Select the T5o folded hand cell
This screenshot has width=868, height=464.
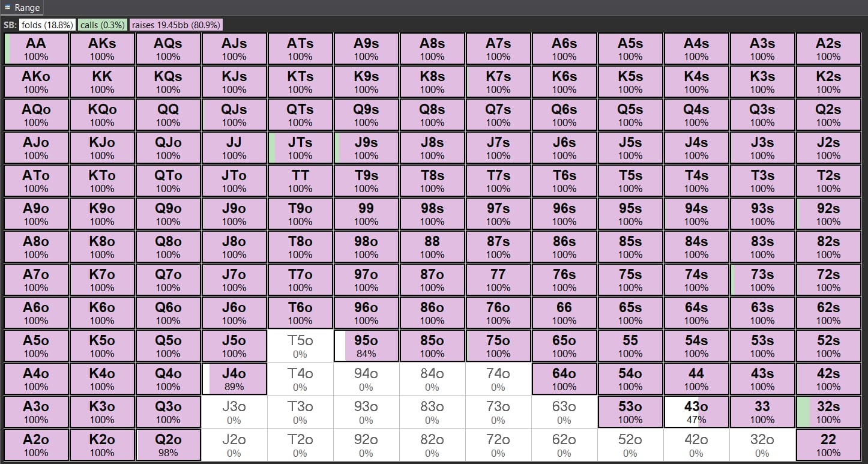(300, 346)
